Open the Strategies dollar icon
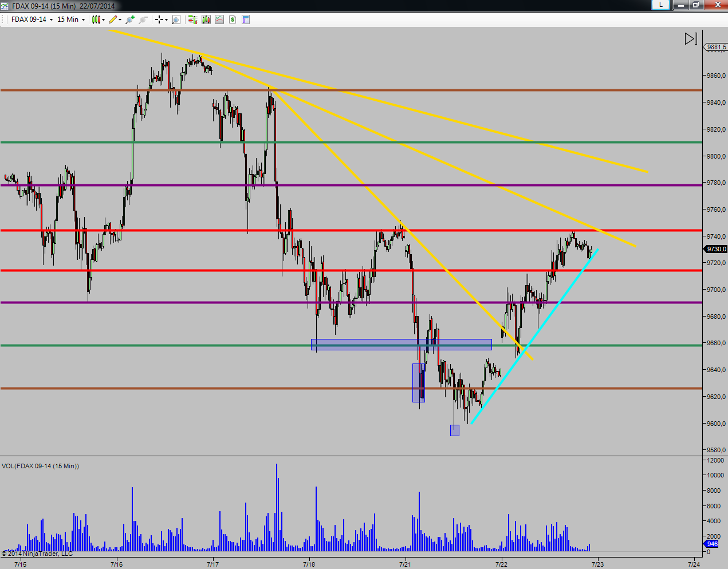This screenshot has width=728, height=569. pos(233,19)
